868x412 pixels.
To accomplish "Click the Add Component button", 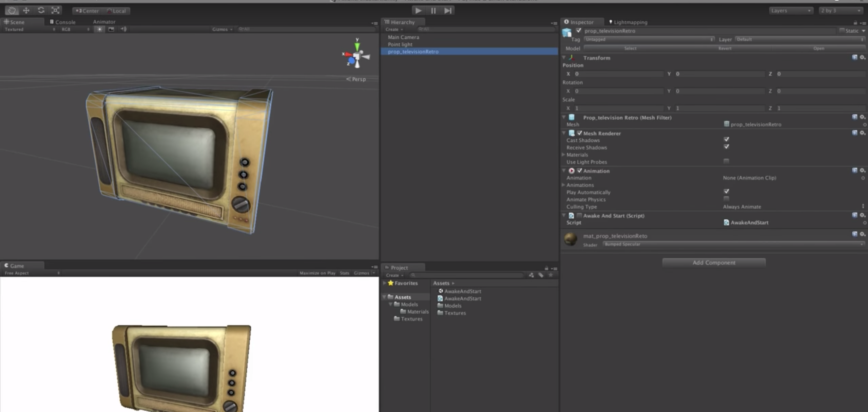I will click(714, 262).
